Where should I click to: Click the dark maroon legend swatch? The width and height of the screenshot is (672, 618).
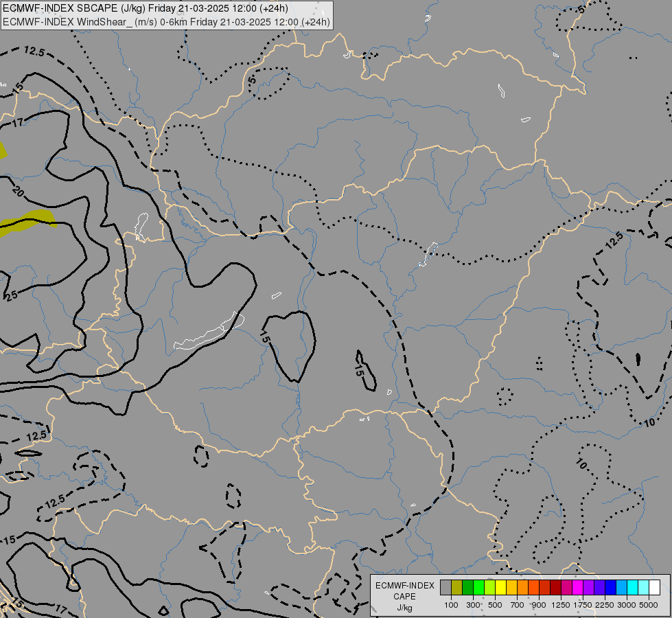[556, 587]
